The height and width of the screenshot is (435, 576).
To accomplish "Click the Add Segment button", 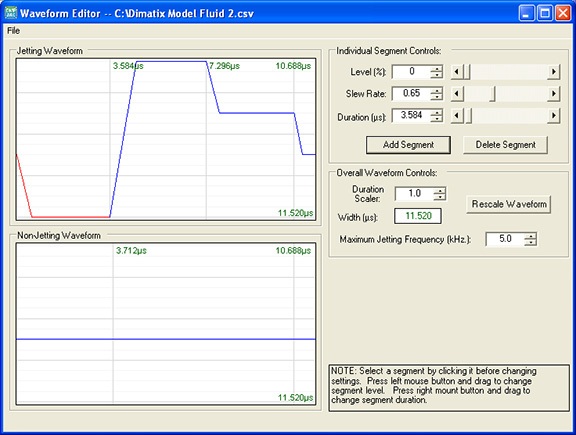I will click(408, 145).
